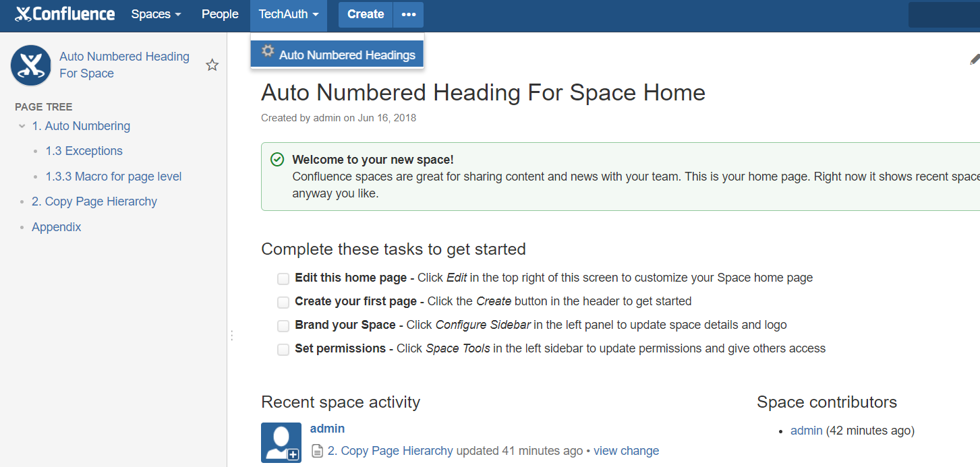Collapse the TechAuth dropdown menu
The width and height of the screenshot is (980, 467).
pyautogui.click(x=289, y=14)
